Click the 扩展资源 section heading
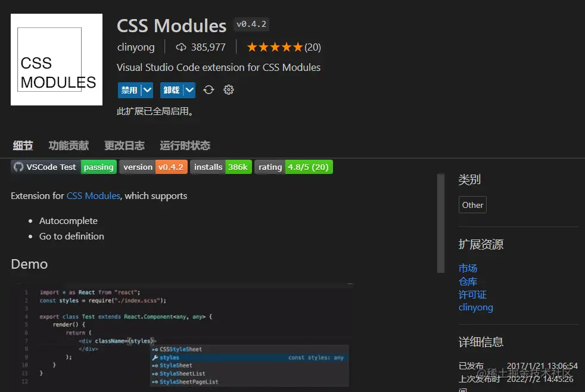 (481, 245)
